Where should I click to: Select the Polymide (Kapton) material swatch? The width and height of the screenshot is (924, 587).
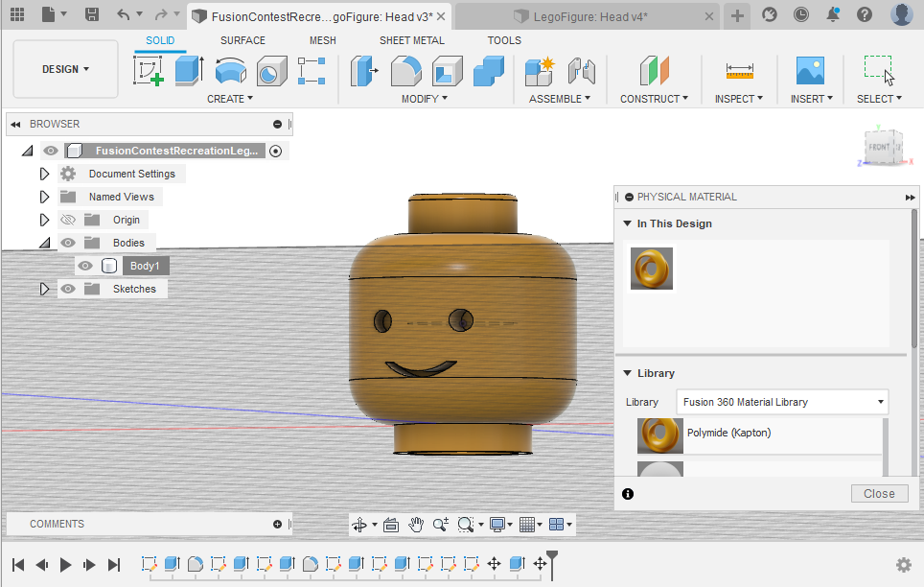pos(660,435)
